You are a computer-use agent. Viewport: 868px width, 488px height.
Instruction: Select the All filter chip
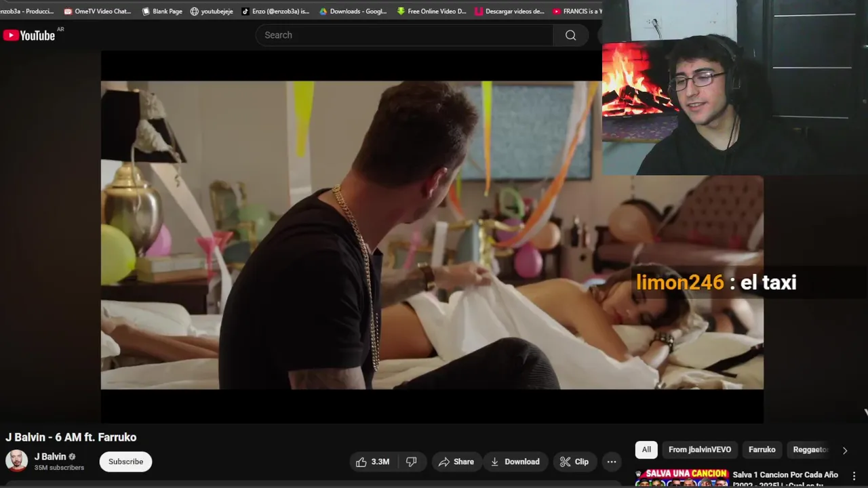[x=646, y=449]
